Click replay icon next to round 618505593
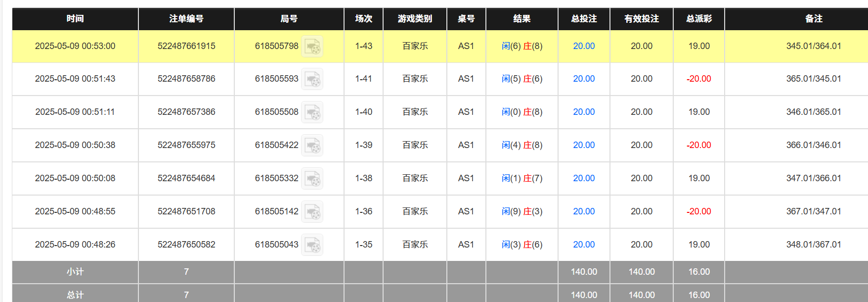The image size is (868, 302). pos(312,79)
